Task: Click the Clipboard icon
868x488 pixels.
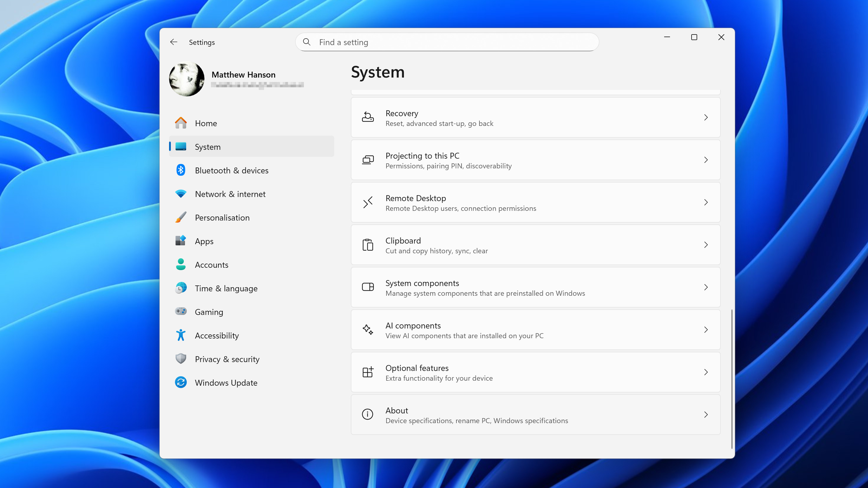Action: tap(368, 245)
